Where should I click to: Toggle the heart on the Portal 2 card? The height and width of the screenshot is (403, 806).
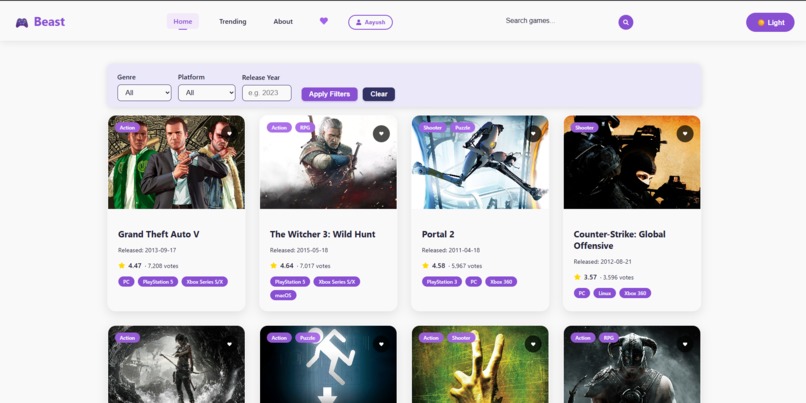[x=533, y=134]
